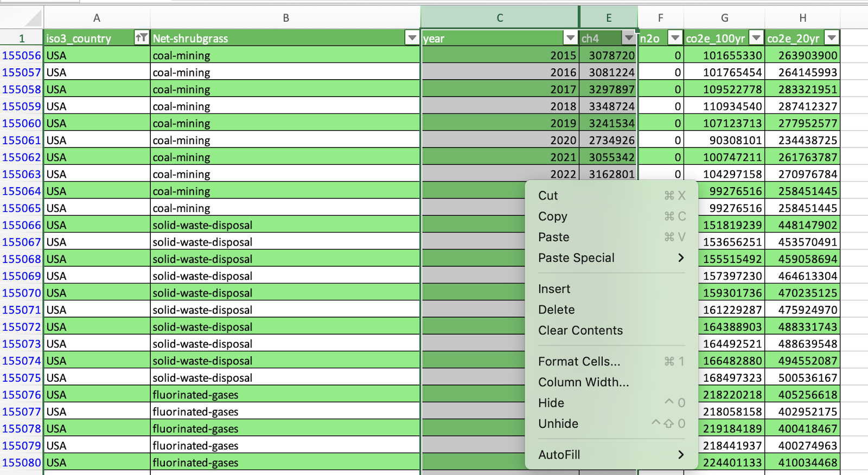Screen dimensions: 868x475
Task: Open the co2e_100yr filter dropdown
Action: click(756, 38)
